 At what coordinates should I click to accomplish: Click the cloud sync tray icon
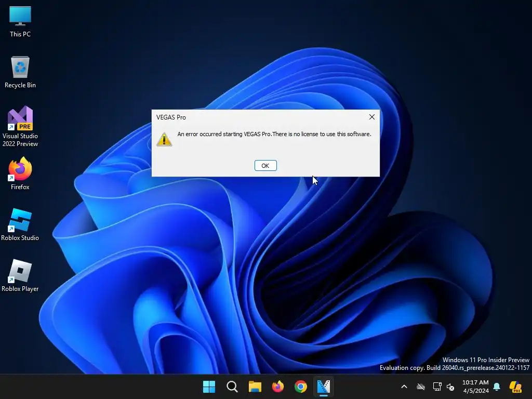(421, 387)
